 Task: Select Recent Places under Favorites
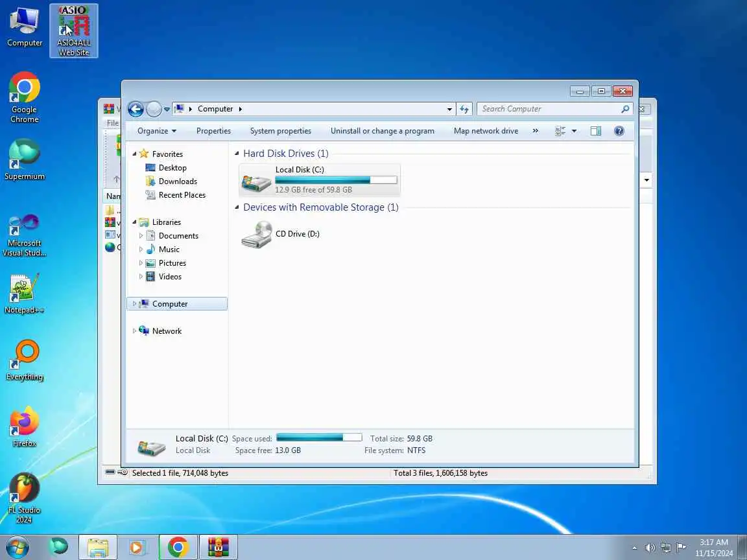coord(182,195)
